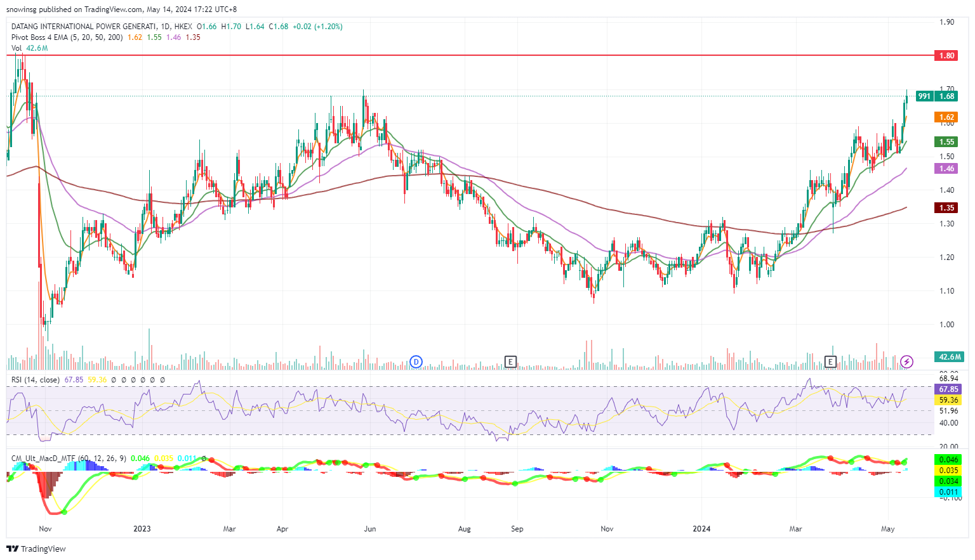
Task: Select the Vol indicator legend name
Action: (x=17, y=48)
